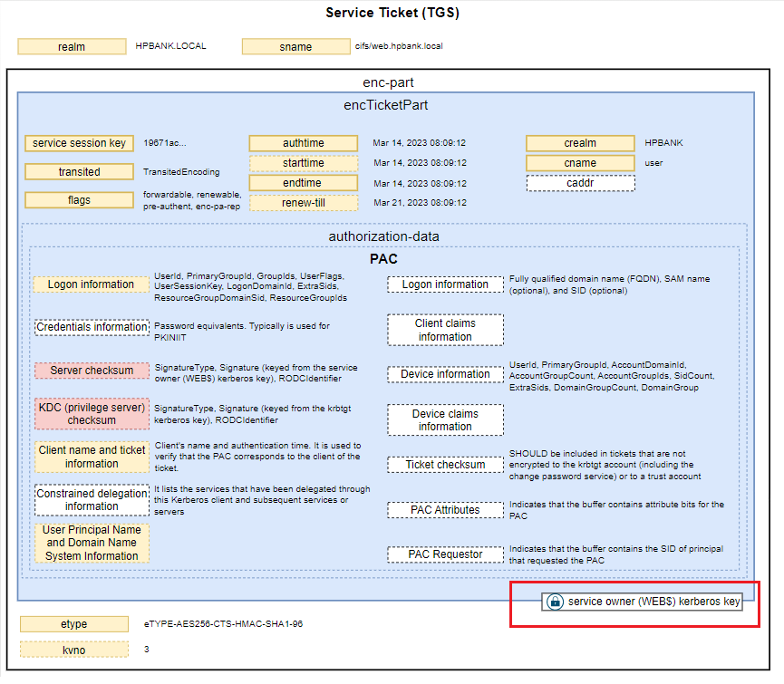Select the kvno dashed box
The width and height of the screenshot is (784, 684).
[x=73, y=649]
